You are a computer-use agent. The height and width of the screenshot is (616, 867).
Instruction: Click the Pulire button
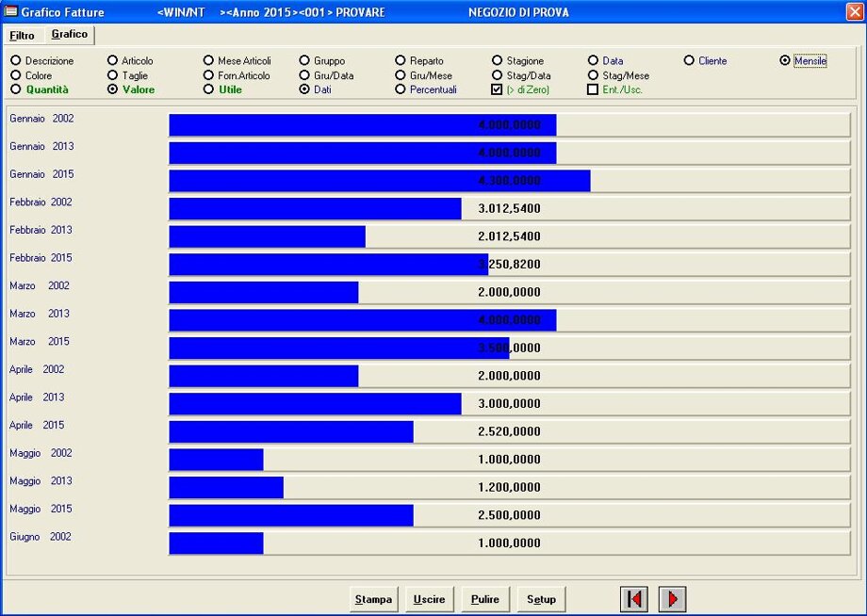(485, 599)
